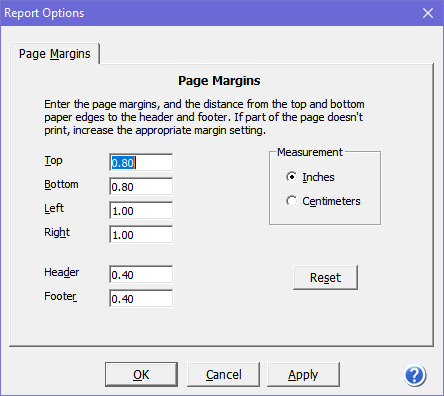Screen dimensions: 444x396
Task: Click the 'Enter the page margins' instruction text
Action: click(204, 117)
